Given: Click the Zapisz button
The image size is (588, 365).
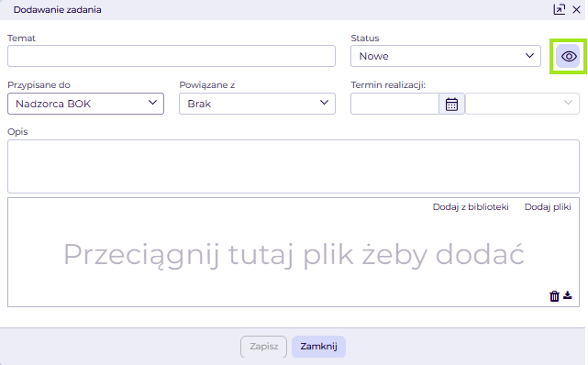Looking at the screenshot, I should point(263,347).
